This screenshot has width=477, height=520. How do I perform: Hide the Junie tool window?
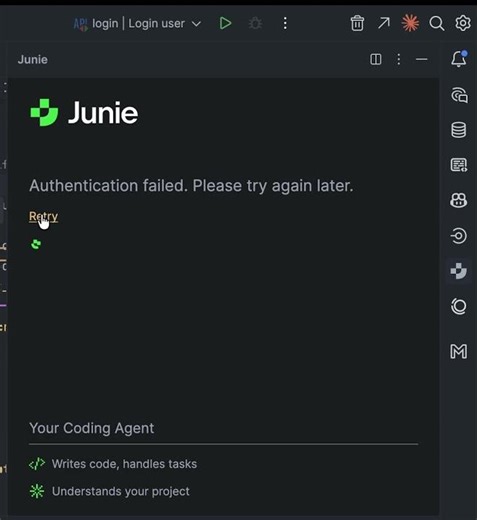pos(421,59)
